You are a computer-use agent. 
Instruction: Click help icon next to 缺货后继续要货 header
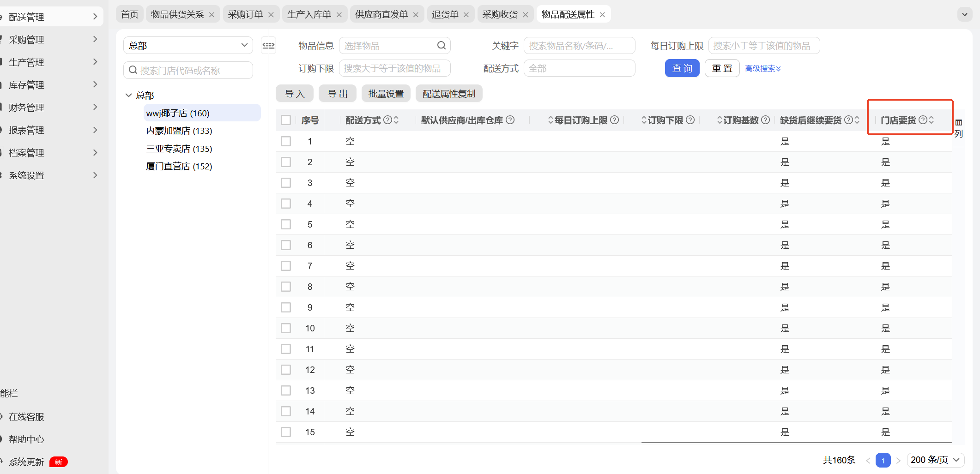tap(848, 120)
